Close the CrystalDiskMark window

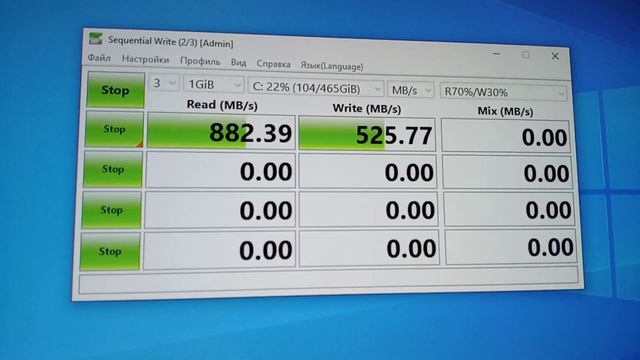click(x=555, y=56)
